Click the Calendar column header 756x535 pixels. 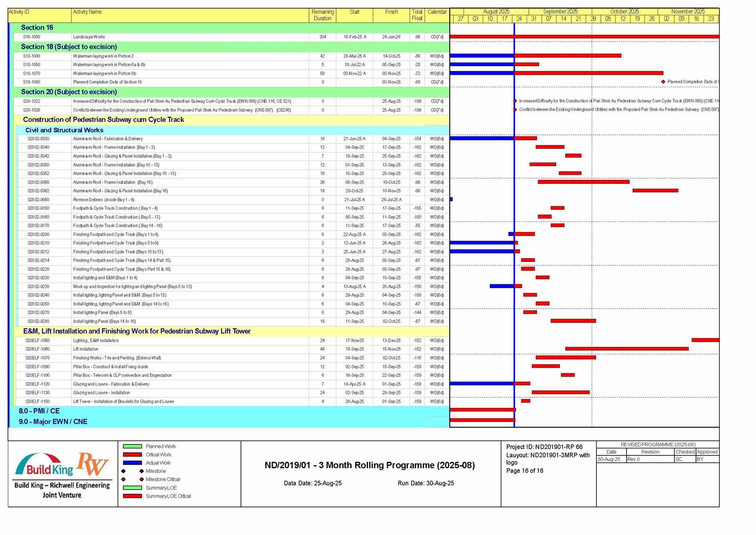coord(437,15)
